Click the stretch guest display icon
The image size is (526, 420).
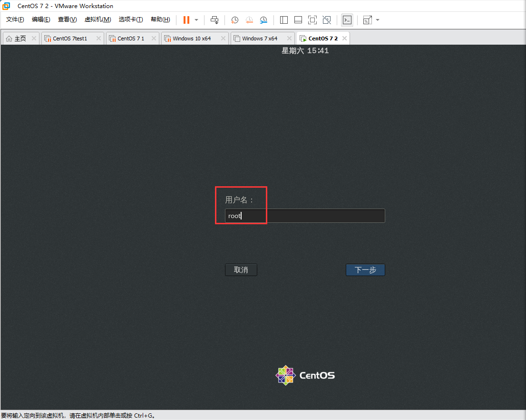pos(367,20)
